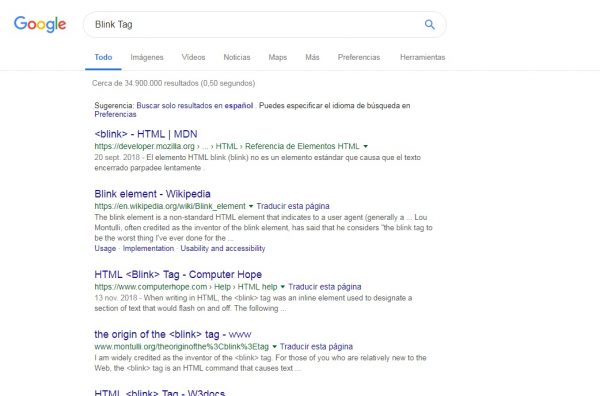Open the Usage sitelink
This screenshot has height=396, width=600.
(x=105, y=249)
